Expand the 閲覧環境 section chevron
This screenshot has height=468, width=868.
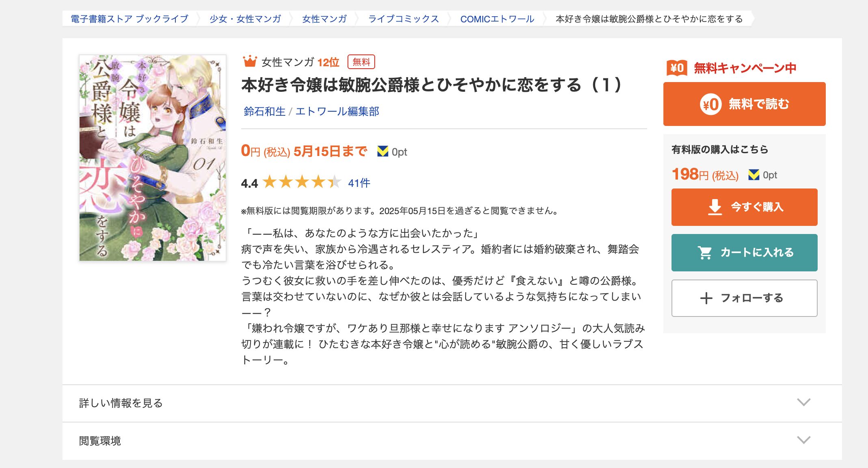[x=803, y=440]
